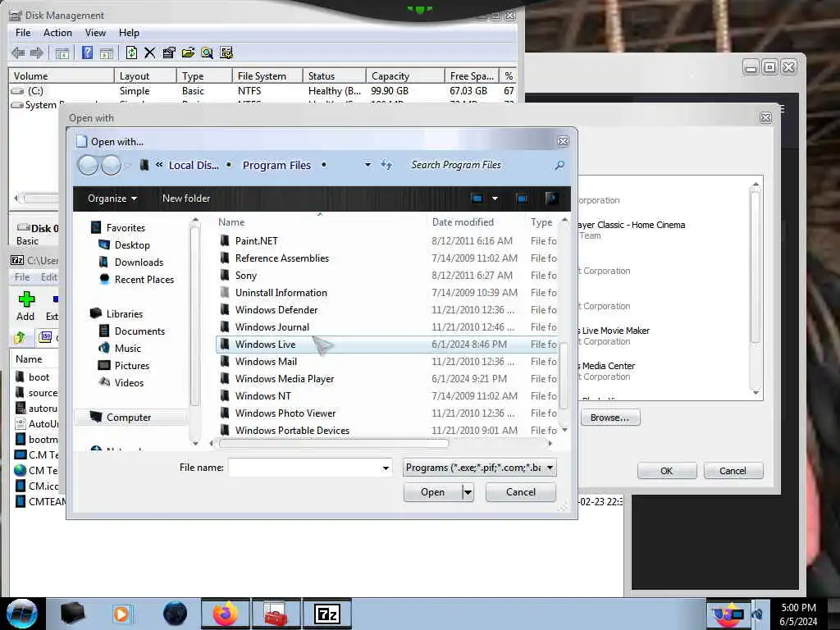Click OK in Open with dialog
Image resolution: width=840 pixels, height=630 pixels.
pyautogui.click(x=666, y=471)
